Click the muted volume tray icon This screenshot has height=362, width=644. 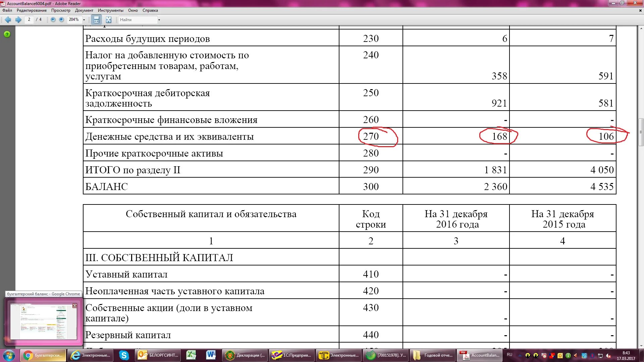point(608,356)
